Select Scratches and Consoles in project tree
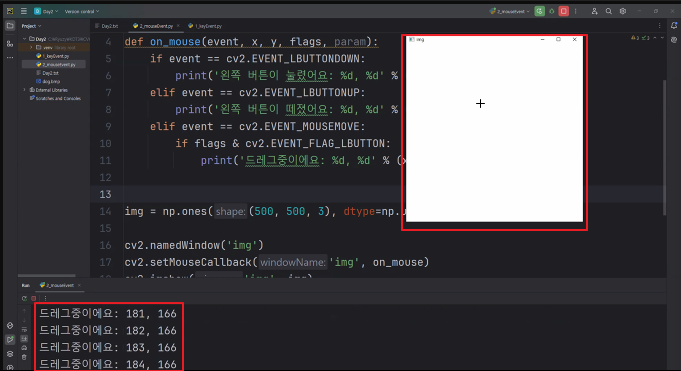The image size is (681, 371). coord(55,98)
